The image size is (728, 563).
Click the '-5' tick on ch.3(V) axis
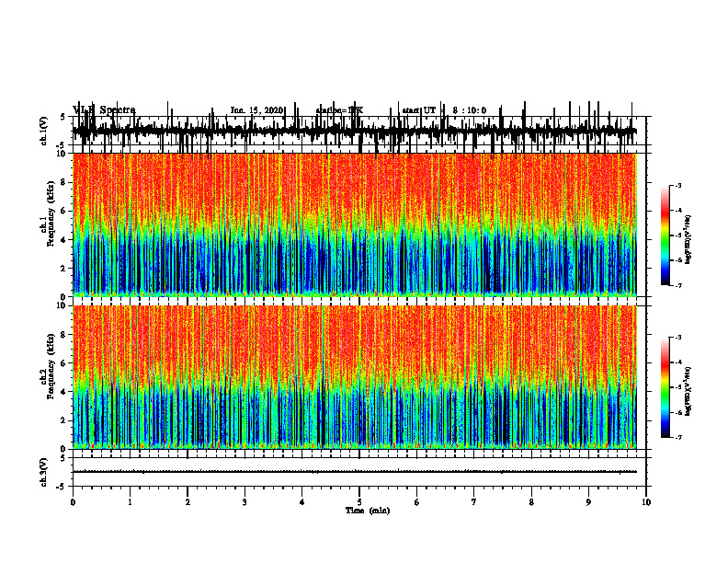pos(62,487)
